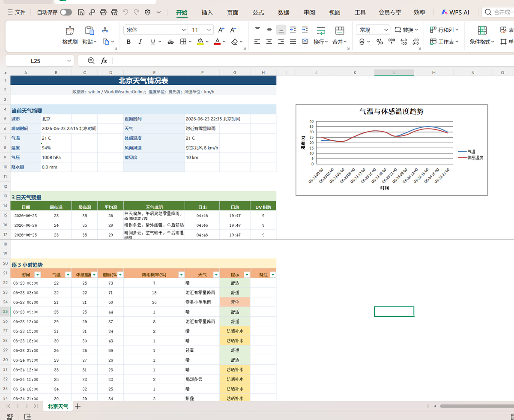Expand the borders dropdown arrow
514x420 pixels.
[x=190, y=42]
